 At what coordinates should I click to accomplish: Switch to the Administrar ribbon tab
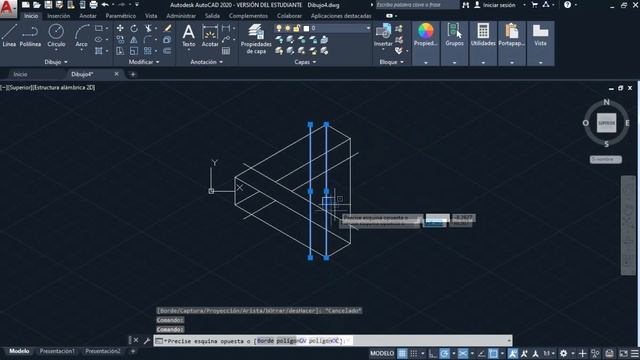(181, 16)
